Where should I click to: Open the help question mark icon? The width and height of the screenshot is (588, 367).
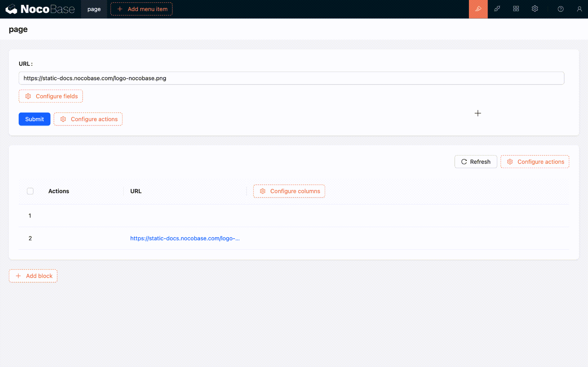click(x=561, y=9)
